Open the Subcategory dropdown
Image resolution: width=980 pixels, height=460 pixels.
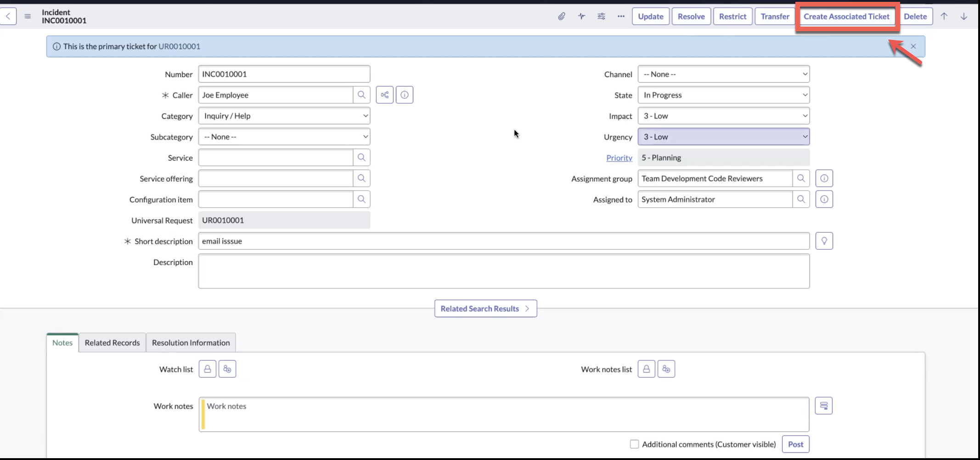[284, 137]
